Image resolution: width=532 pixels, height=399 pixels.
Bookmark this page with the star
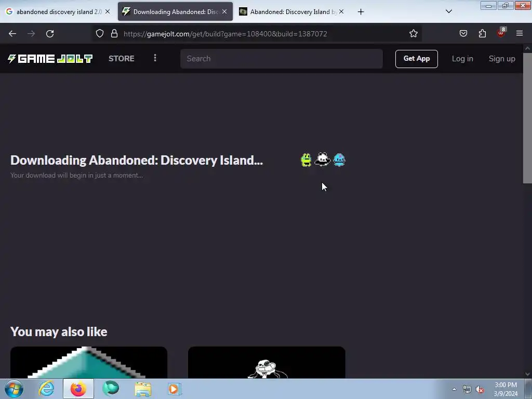(413, 34)
